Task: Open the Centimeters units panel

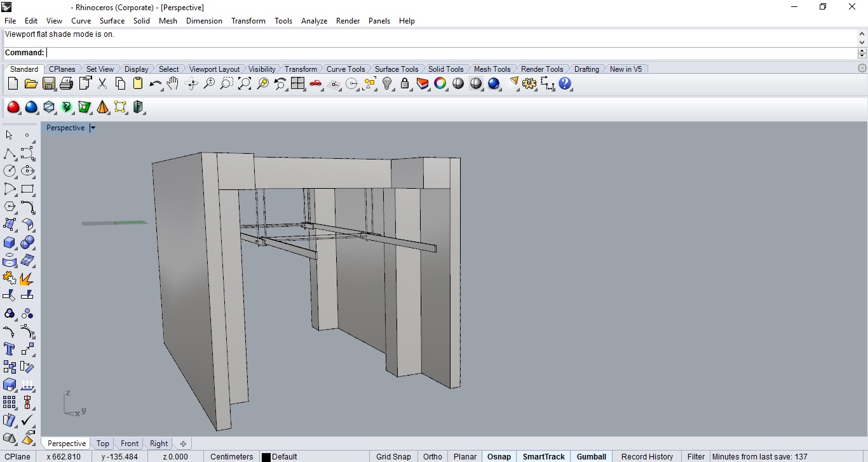Action: tap(231, 456)
